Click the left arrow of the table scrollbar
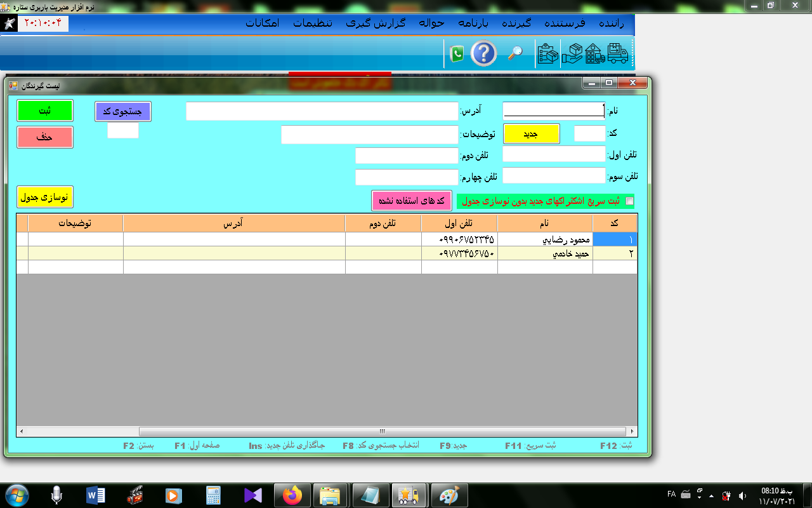The width and height of the screenshot is (812, 508). pyautogui.click(x=22, y=431)
